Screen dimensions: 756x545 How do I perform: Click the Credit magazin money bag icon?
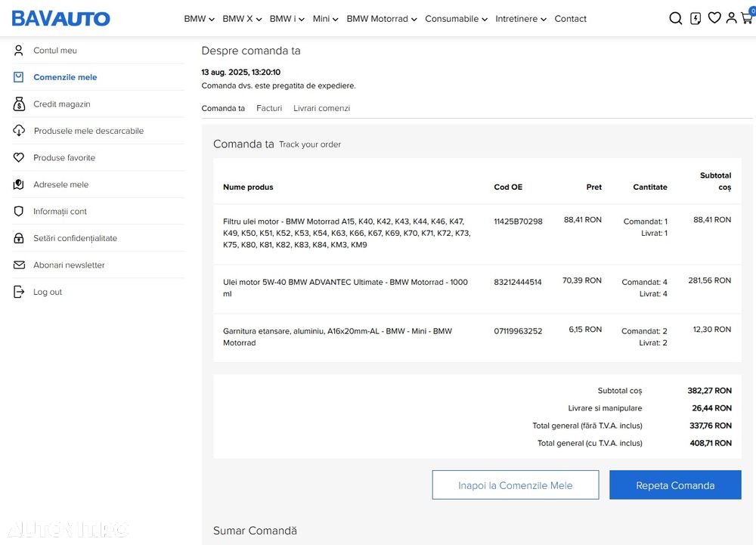19,104
